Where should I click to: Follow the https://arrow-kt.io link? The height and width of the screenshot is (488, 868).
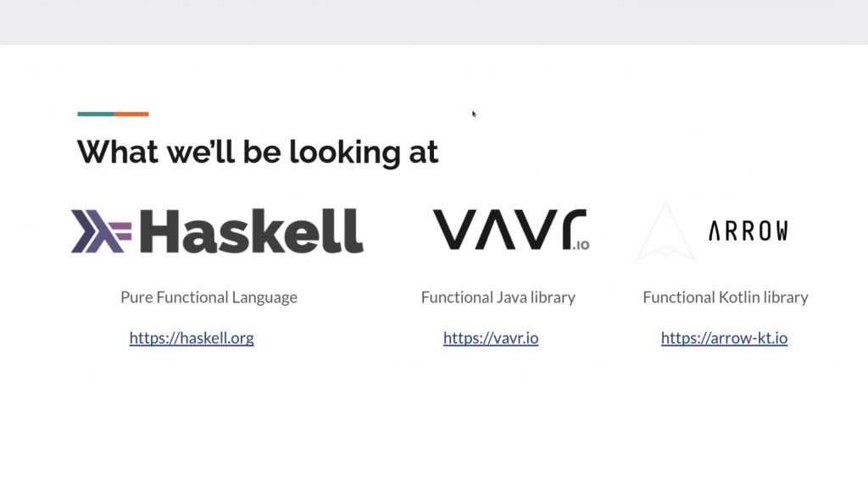(x=724, y=338)
